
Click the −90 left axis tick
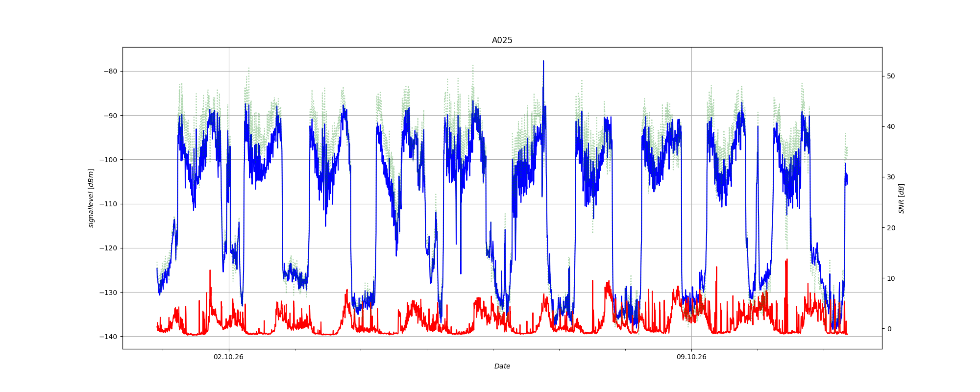coord(110,116)
